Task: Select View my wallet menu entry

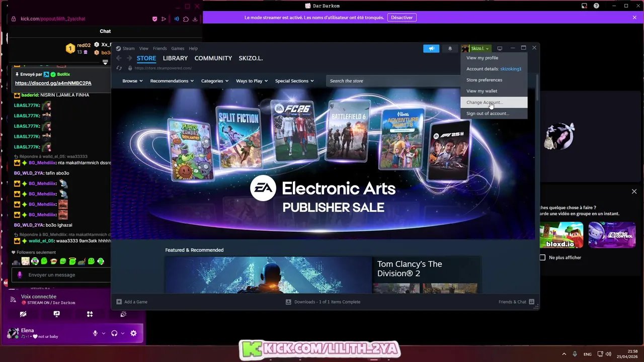Action: click(494, 91)
